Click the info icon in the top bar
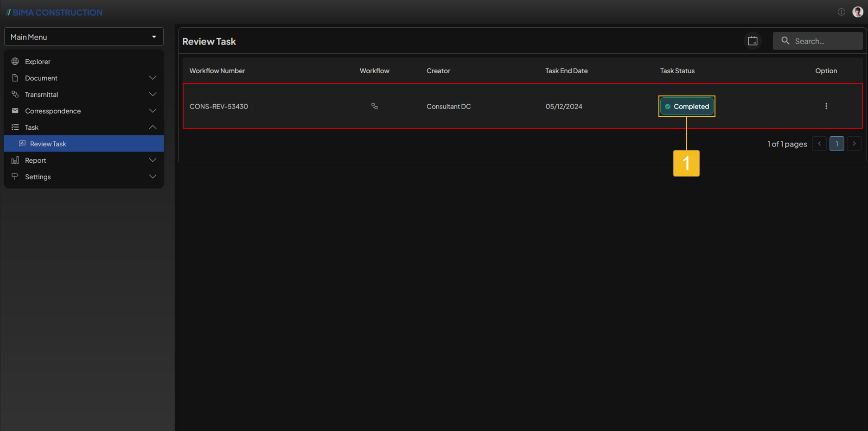 [841, 12]
